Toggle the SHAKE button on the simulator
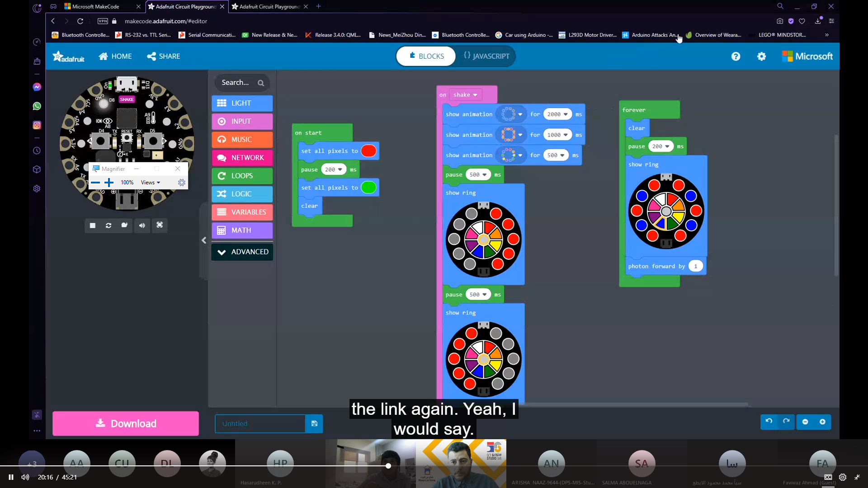 [127, 99]
